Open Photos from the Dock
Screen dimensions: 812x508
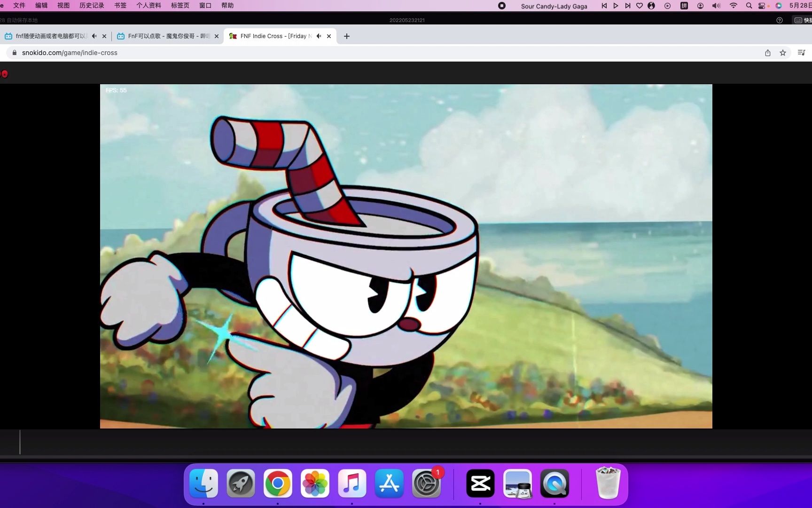coord(315,483)
